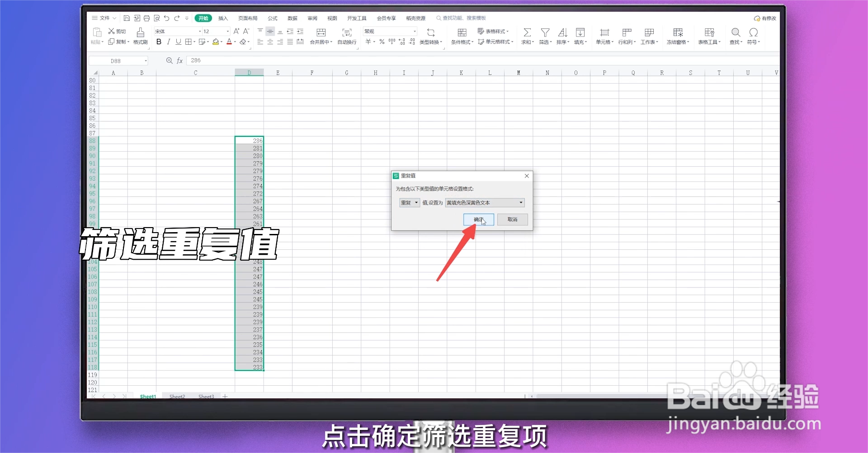This screenshot has width=868, height=453.
Task: Switch to the 公式 (Formulas) tab
Action: pyautogui.click(x=273, y=19)
